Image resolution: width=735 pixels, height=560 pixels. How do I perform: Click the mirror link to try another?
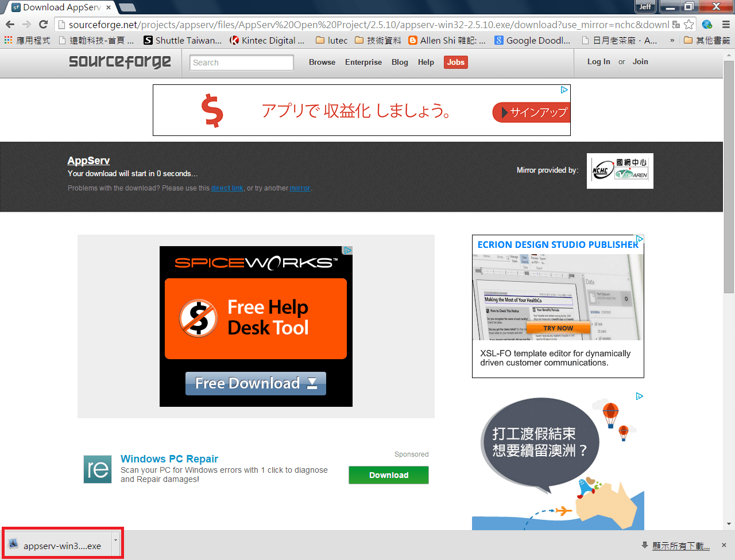[x=300, y=188]
